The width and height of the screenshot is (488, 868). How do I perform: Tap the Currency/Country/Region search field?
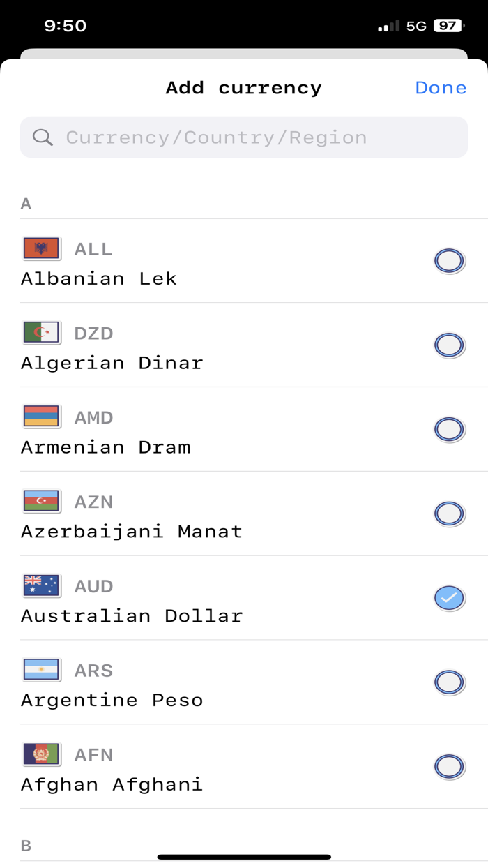coord(244,137)
